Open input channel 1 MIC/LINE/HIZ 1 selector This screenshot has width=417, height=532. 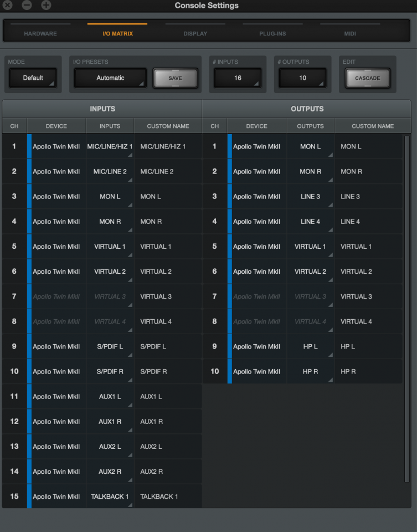pyautogui.click(x=110, y=146)
